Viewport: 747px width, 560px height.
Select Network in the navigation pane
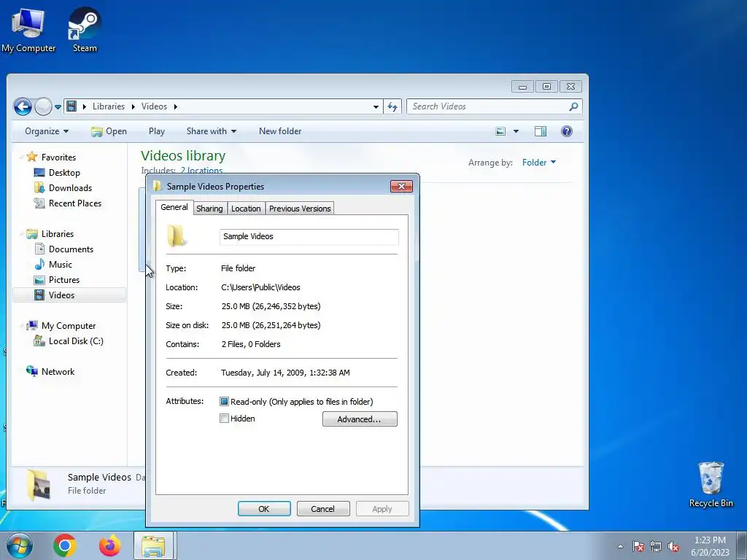click(x=58, y=371)
